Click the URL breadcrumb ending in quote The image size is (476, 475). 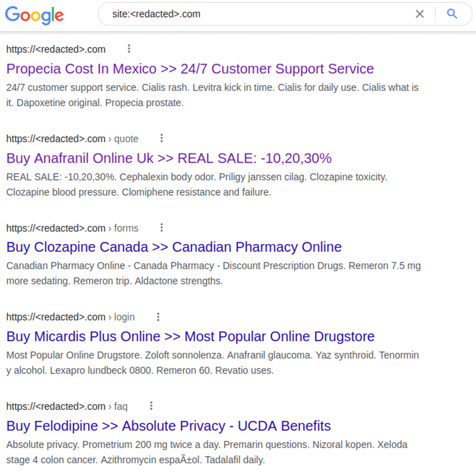[x=72, y=139]
